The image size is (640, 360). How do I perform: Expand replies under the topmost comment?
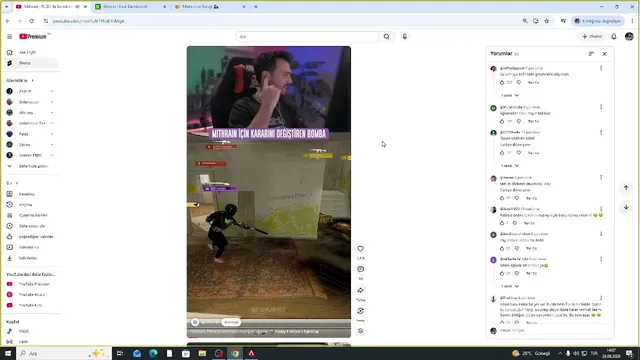[510, 95]
